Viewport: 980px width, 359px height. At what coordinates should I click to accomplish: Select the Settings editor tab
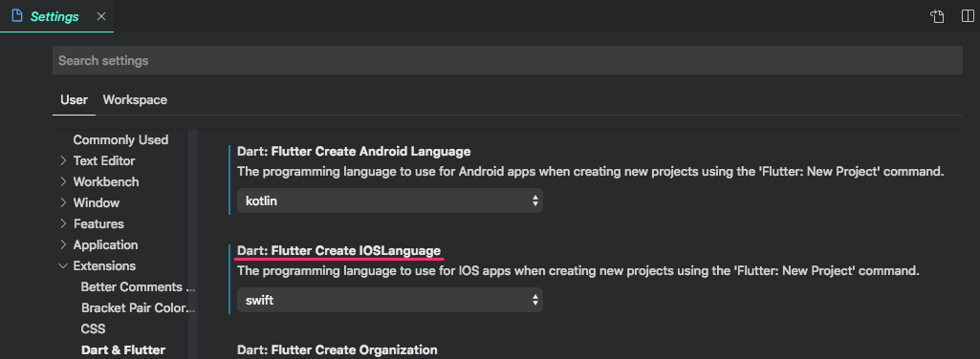point(56,16)
